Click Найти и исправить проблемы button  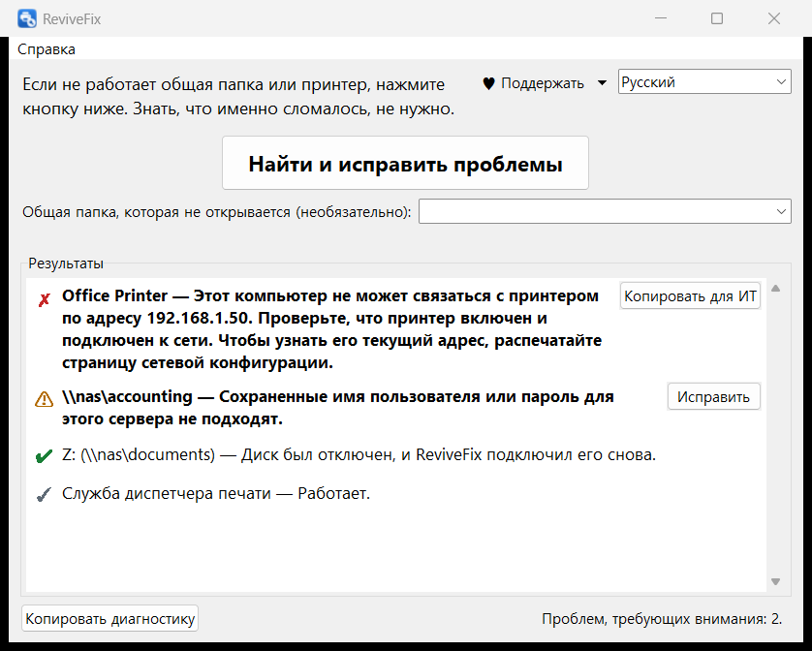(405, 163)
